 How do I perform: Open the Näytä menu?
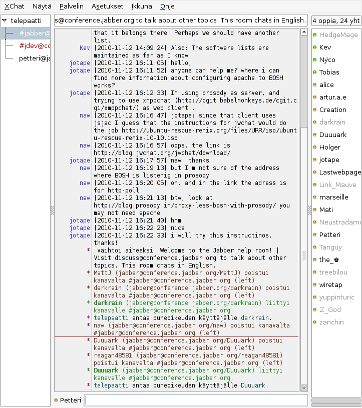[x=42, y=6]
